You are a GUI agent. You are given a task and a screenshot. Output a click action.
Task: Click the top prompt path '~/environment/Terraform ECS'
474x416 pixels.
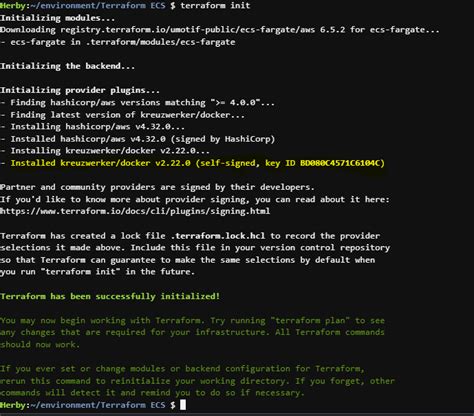(x=98, y=6)
